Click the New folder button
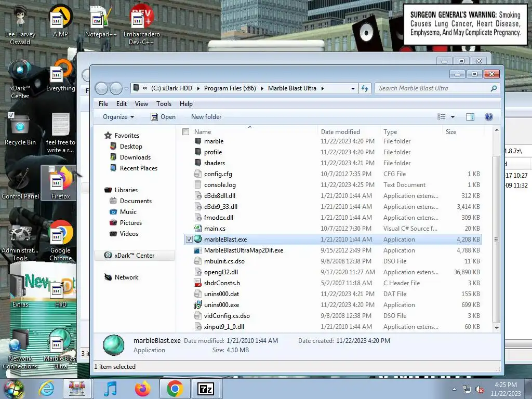The image size is (532, 399). coord(206,117)
